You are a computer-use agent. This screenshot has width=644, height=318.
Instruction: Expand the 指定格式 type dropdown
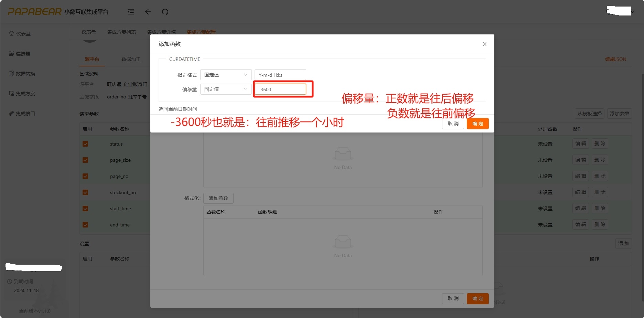pyautogui.click(x=226, y=75)
